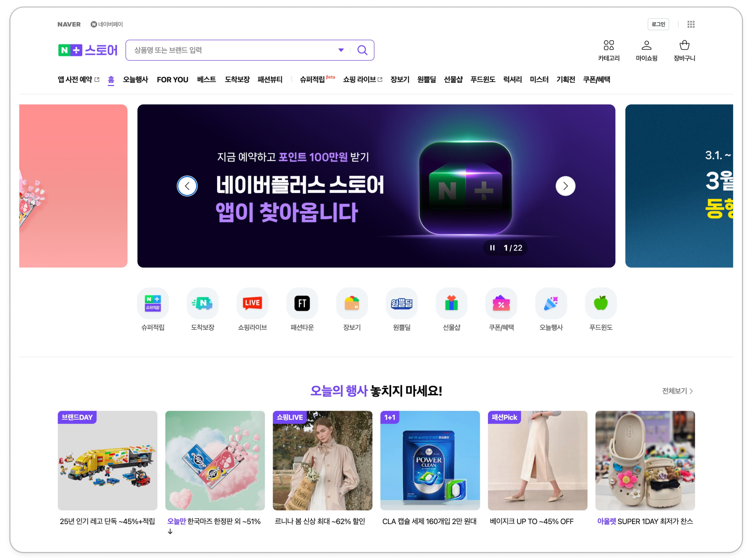This screenshot has height=560, width=752.
Task: Select the 쿠폰/혜택 percent icon
Action: point(501,303)
